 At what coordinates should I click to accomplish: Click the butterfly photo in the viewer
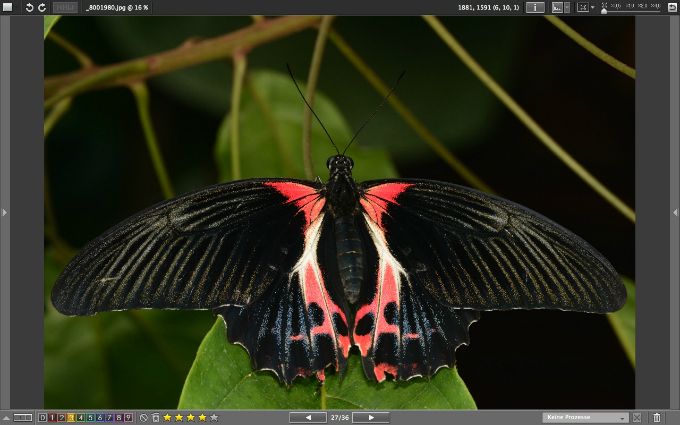click(x=339, y=212)
